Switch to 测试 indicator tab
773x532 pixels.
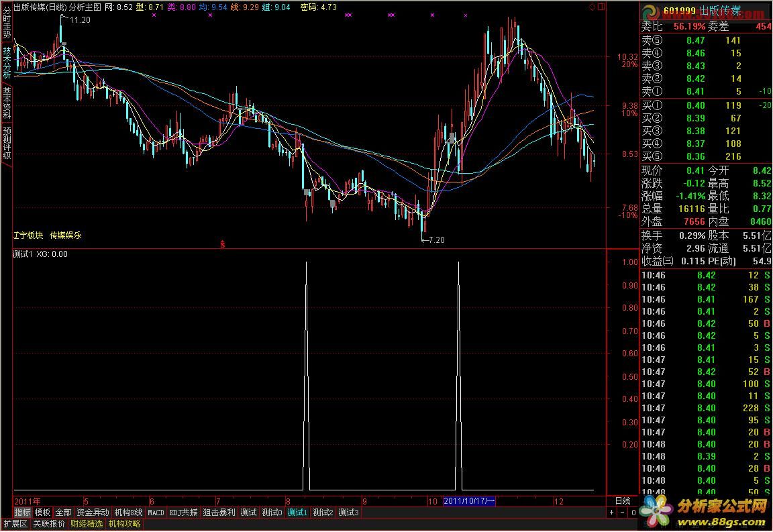click(x=248, y=513)
